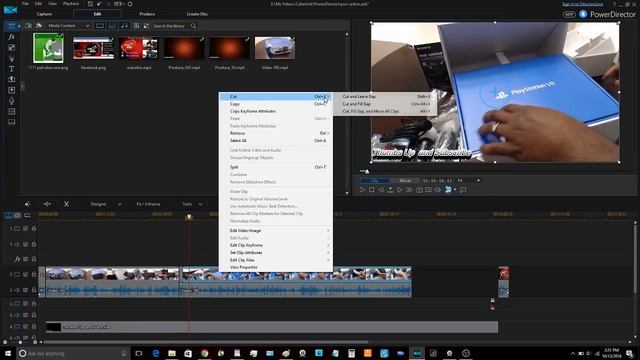Click the import media icon in library toolbar

pyautogui.click(x=28, y=26)
